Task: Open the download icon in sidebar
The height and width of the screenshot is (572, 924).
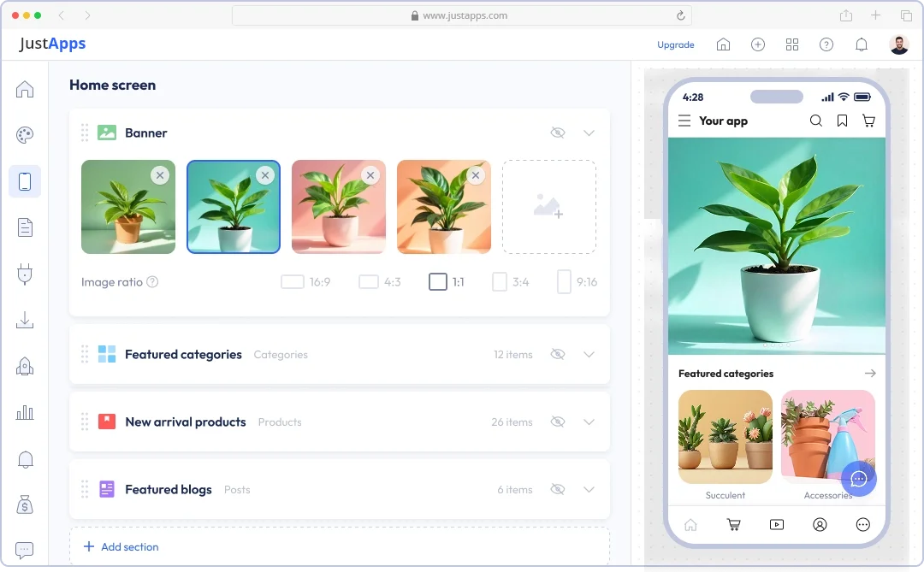Action: (25, 321)
